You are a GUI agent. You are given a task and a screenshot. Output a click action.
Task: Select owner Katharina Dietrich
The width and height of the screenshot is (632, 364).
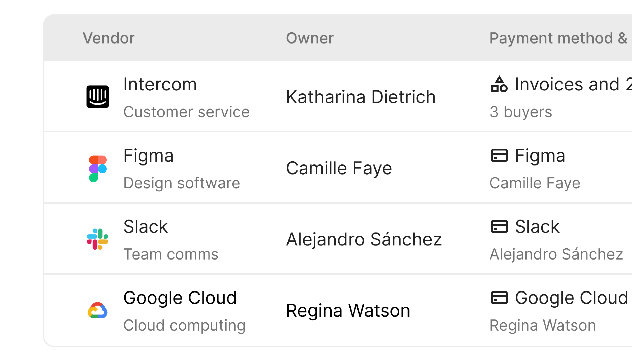click(361, 97)
